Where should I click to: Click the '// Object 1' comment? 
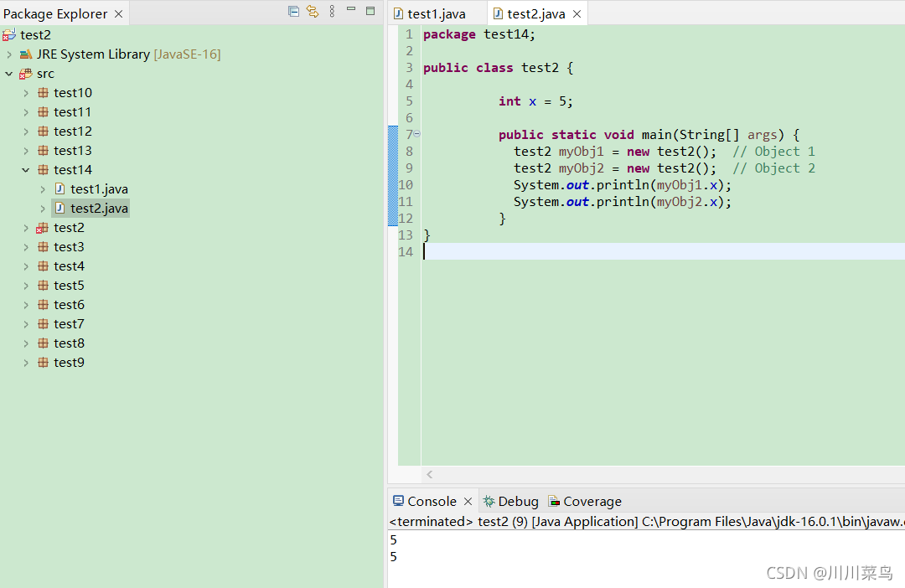point(774,151)
